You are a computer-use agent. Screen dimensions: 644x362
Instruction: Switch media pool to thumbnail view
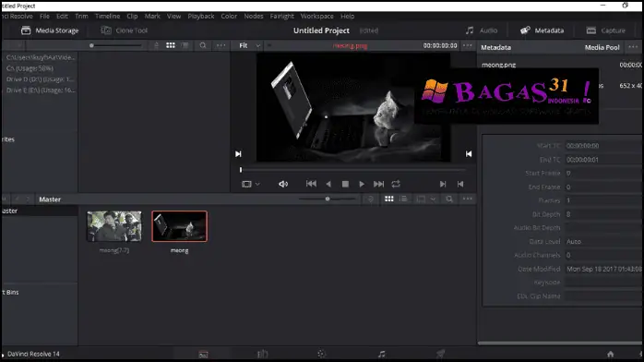point(389,199)
